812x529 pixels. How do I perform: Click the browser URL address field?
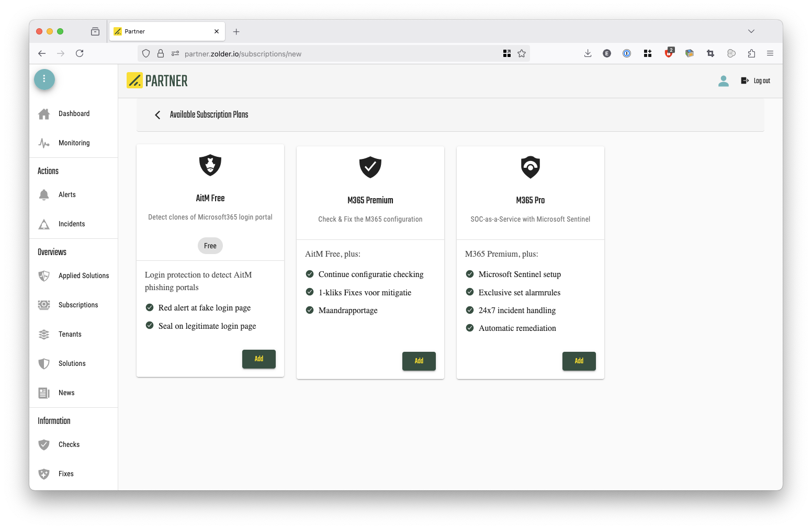pyautogui.click(x=335, y=54)
